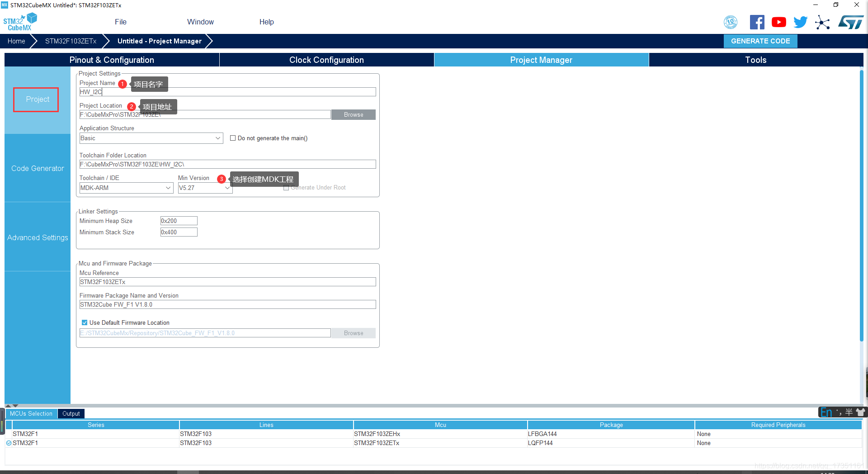This screenshot has width=868, height=474.
Task: Switch to the Tools tab
Action: (x=756, y=60)
